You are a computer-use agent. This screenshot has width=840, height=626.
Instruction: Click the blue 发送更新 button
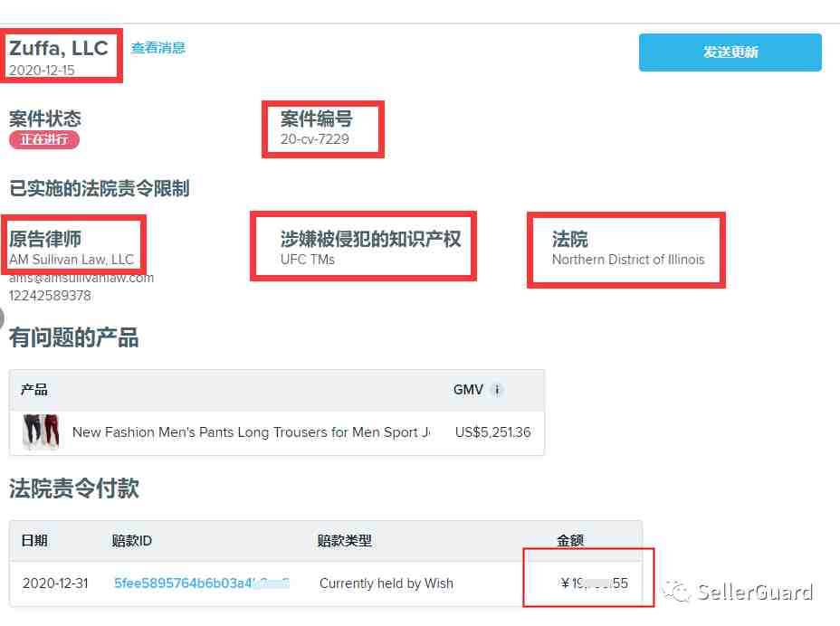[x=730, y=52]
